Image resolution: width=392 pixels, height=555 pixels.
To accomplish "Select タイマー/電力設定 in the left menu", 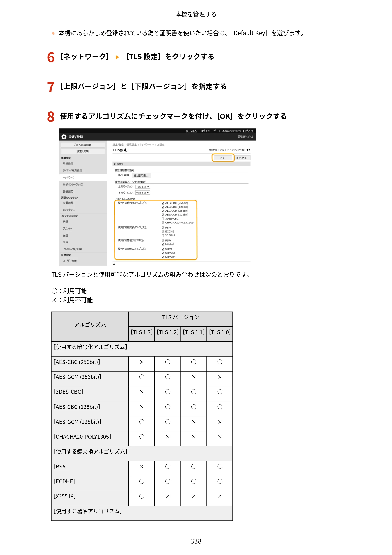I will coord(72,170).
